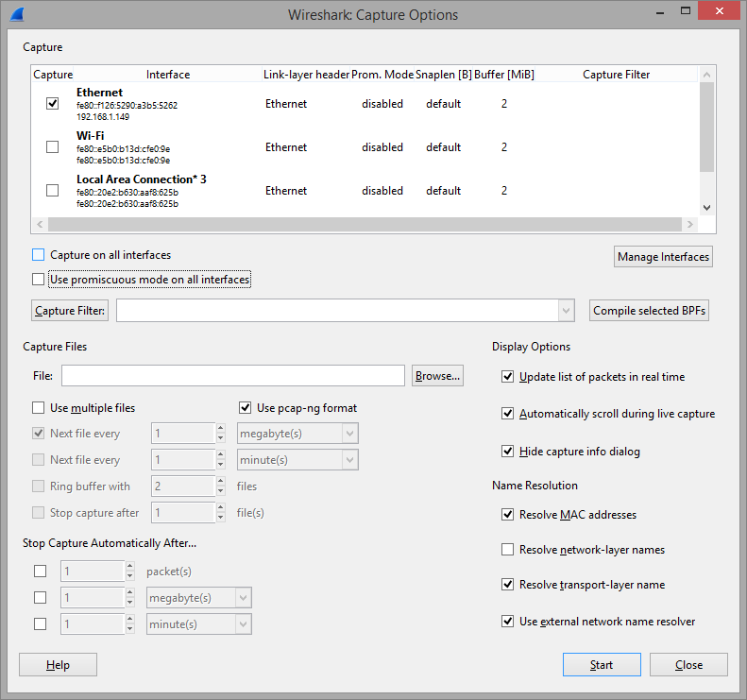The width and height of the screenshot is (747, 700).
Task: Maximize the Capture Options window
Action: [685, 10]
